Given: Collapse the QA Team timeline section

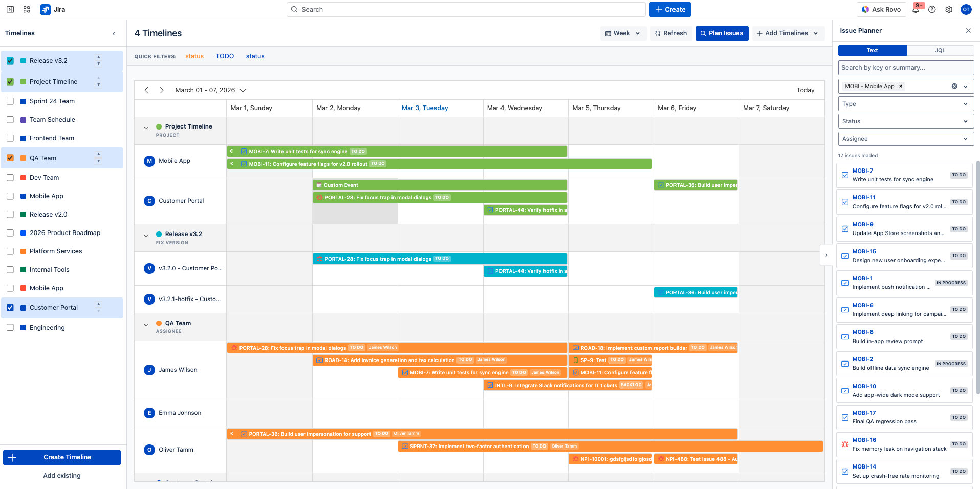Looking at the screenshot, I should point(146,323).
